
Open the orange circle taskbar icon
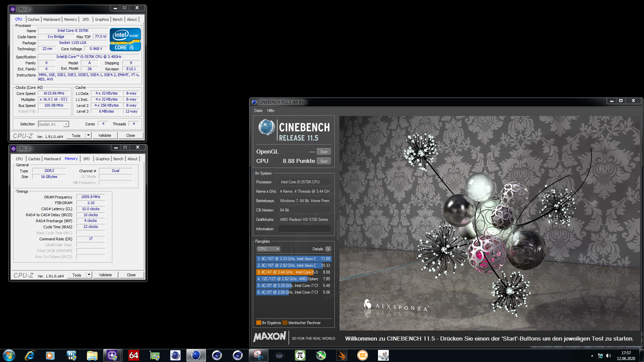362,355
